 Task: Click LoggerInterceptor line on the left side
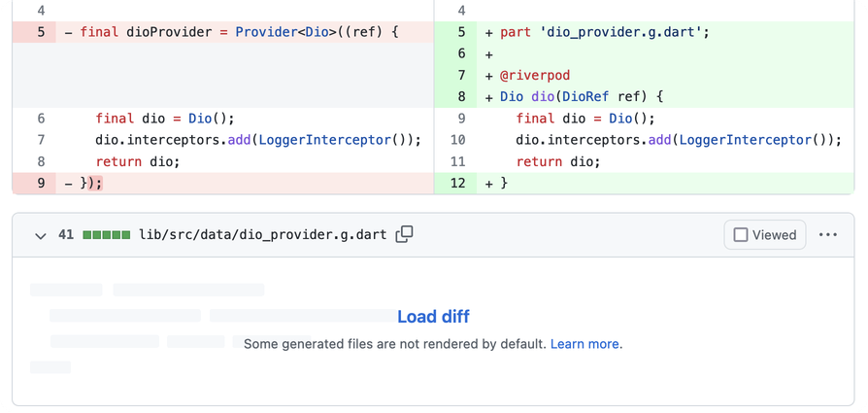click(x=258, y=140)
